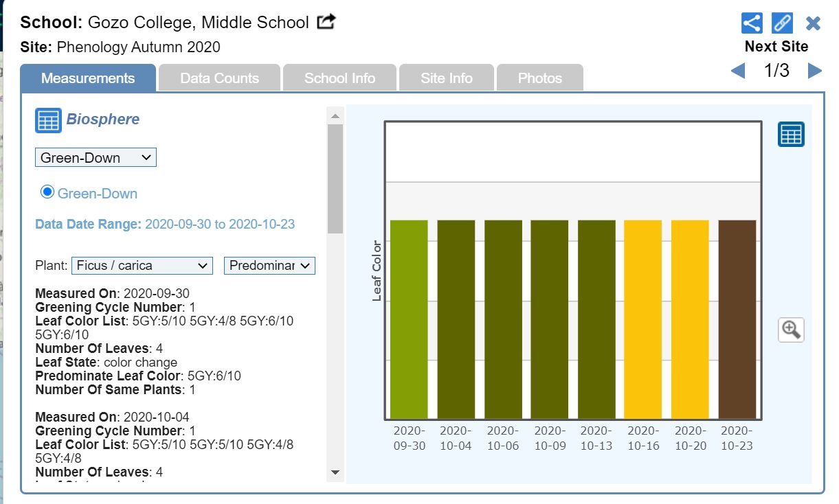Viewport: 839px width, 504px height.
Task: Go to previous site with left arrow
Action: pos(738,71)
